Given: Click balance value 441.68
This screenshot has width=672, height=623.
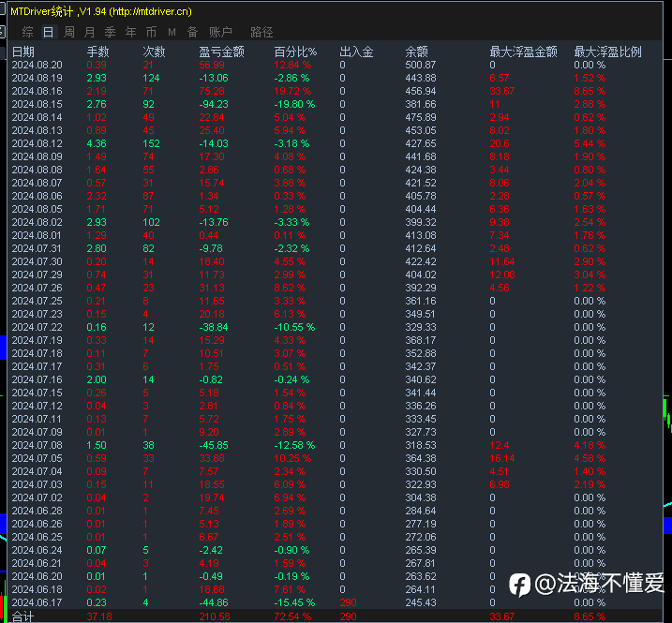Looking at the screenshot, I should click(x=421, y=156).
